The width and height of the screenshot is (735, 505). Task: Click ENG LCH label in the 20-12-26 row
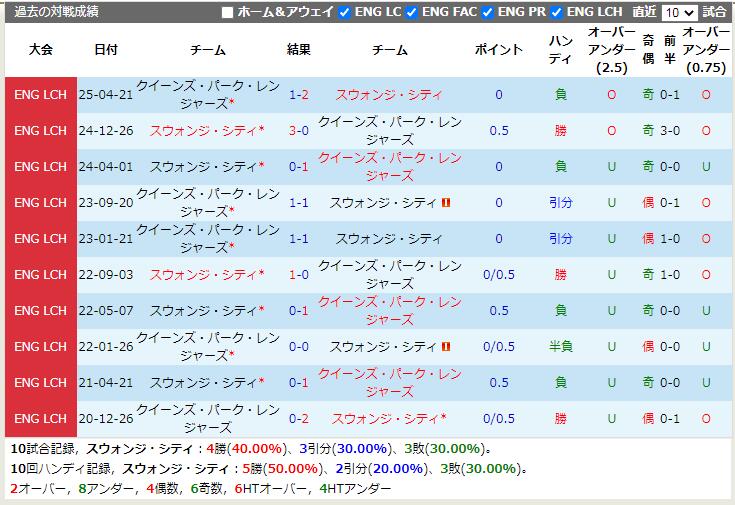click(41, 419)
